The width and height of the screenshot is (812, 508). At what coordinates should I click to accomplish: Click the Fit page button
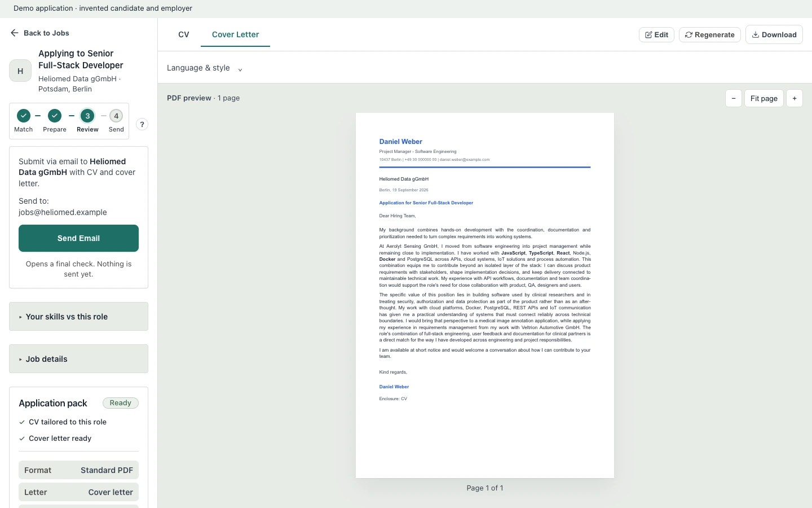(764, 98)
